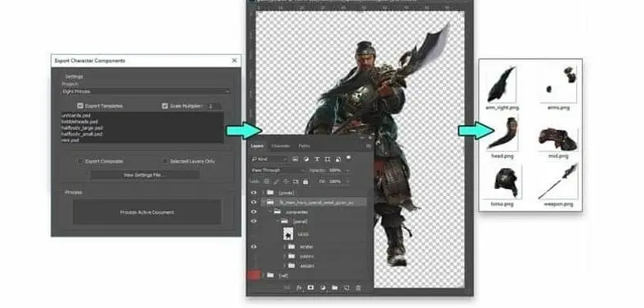The image size is (644, 308).
Task: Select the HAPPY group folder icon
Action: coord(292,257)
